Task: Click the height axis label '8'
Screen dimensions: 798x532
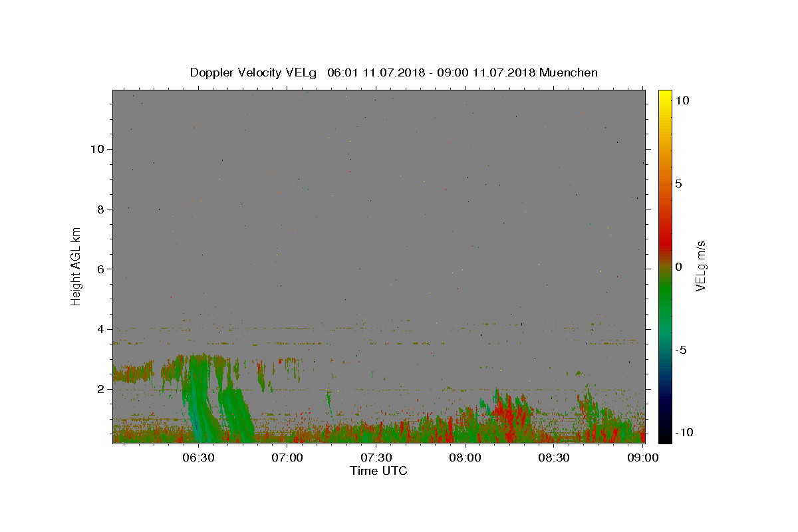Action: (101, 209)
